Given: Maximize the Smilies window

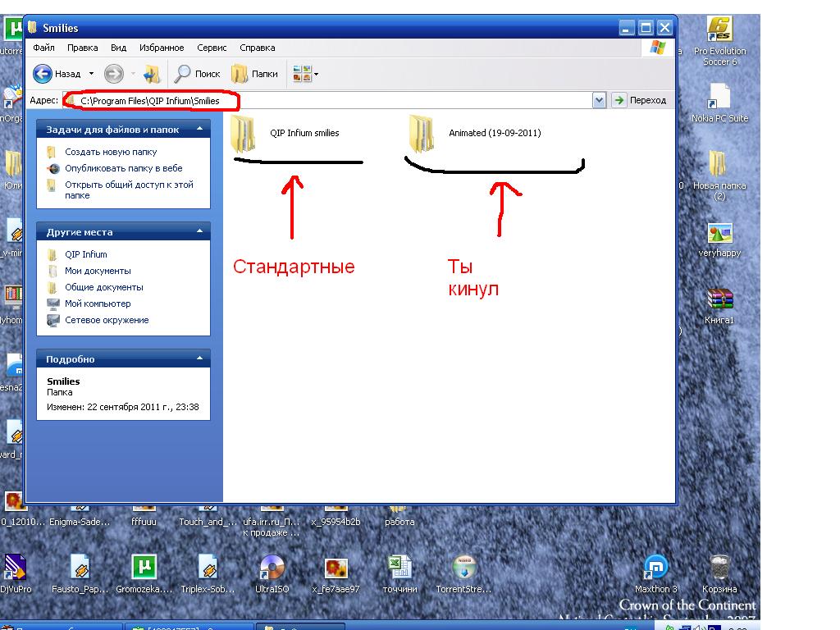Looking at the screenshot, I should (646, 27).
